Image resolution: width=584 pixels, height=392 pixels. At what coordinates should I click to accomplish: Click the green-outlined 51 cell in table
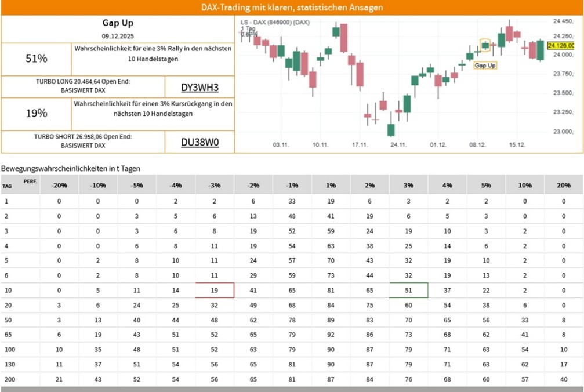pyautogui.click(x=408, y=290)
